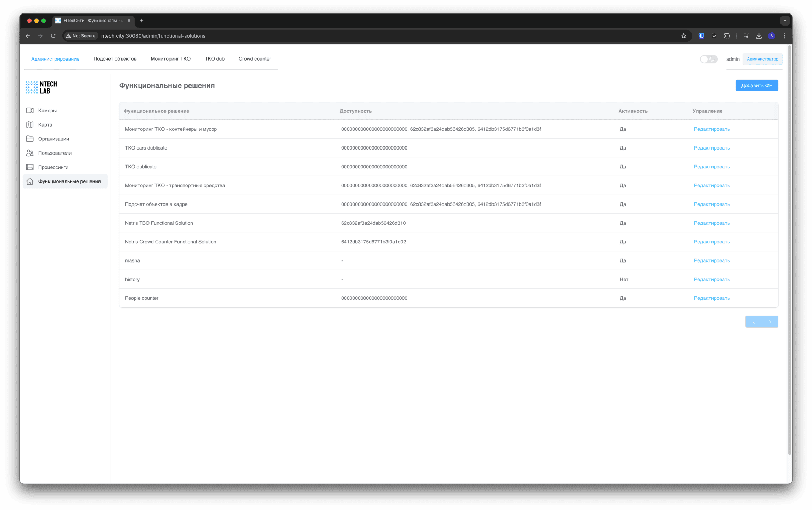
Task: Click the browser address bar URL
Action: coord(153,36)
